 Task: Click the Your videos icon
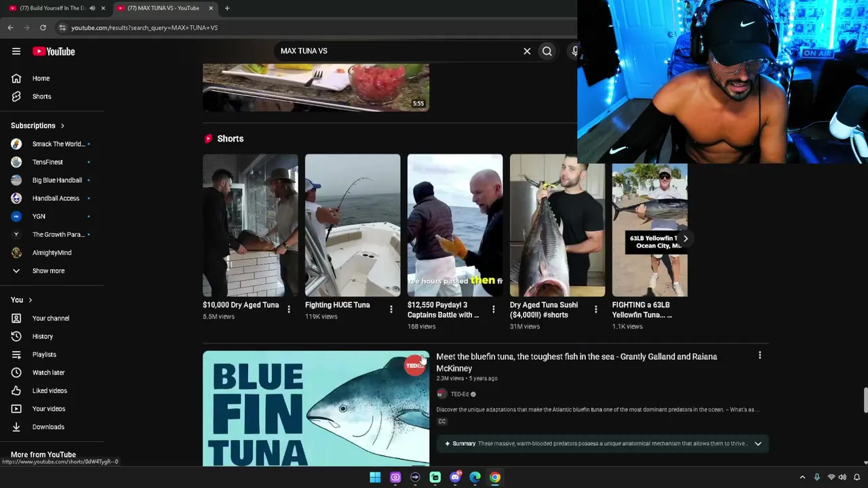[16, 409]
